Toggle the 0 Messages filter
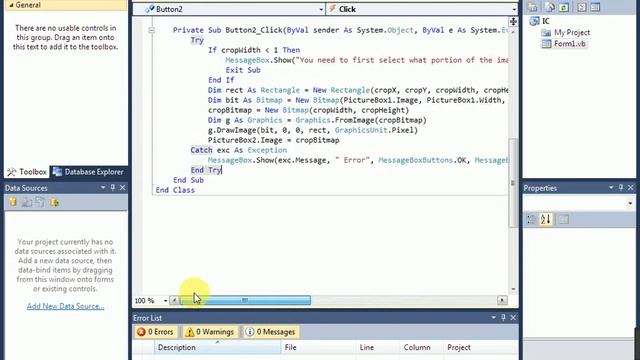This screenshot has width=640, height=360. pos(271,332)
